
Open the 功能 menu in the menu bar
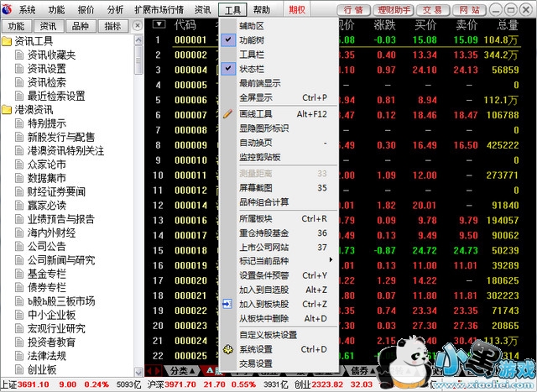56,10
